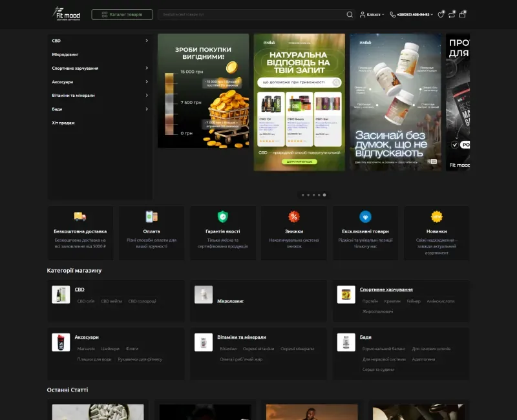This screenshot has width=517, height=420.
Task: Open Хіт продаж sidebar menu item
Action: point(63,123)
